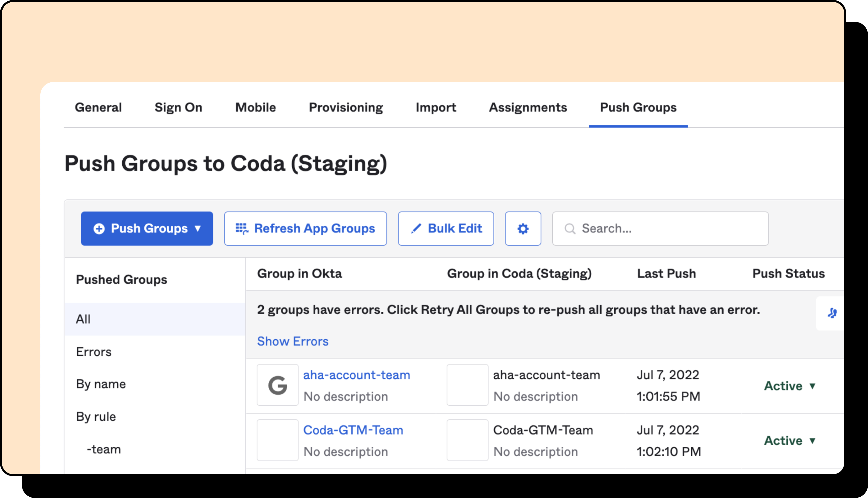Viewport: 868px width, 498px height.
Task: Open the Assignments tab
Action: [528, 107]
